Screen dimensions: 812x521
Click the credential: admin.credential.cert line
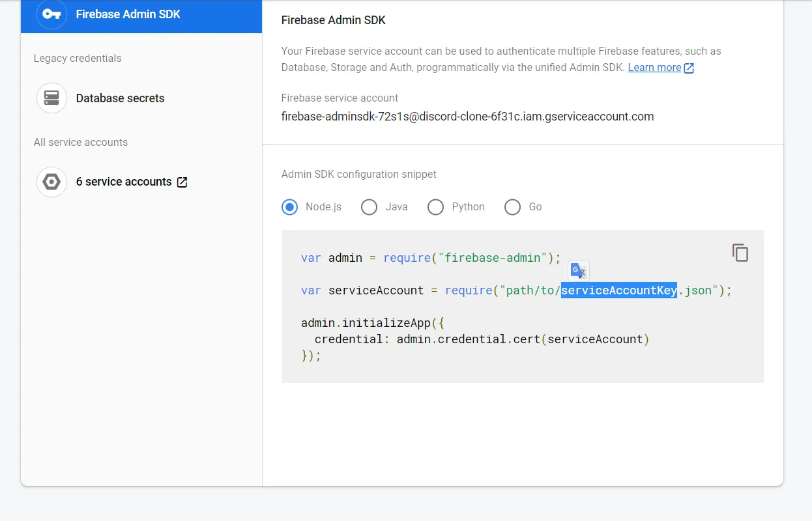tap(482, 339)
